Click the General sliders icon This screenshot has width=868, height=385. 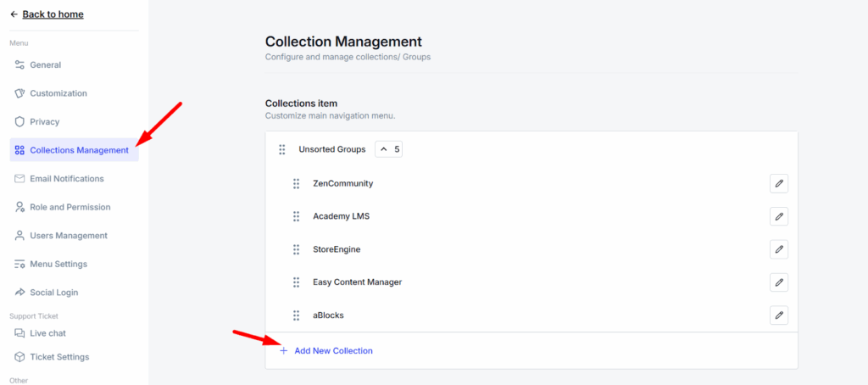click(20, 64)
